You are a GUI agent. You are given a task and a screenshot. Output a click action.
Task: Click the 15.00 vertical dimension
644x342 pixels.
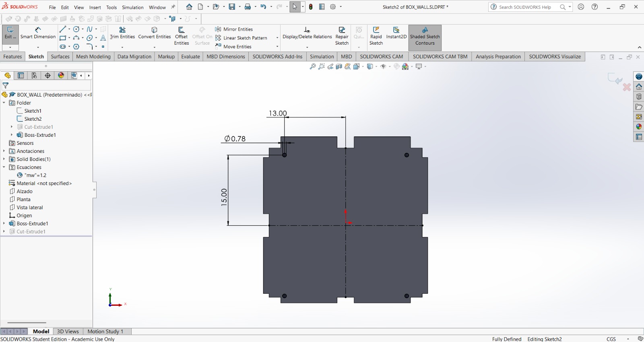click(224, 197)
